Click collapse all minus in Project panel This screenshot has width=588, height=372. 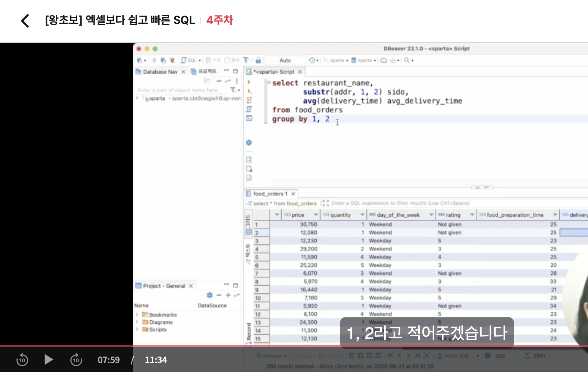pyautogui.click(x=219, y=295)
